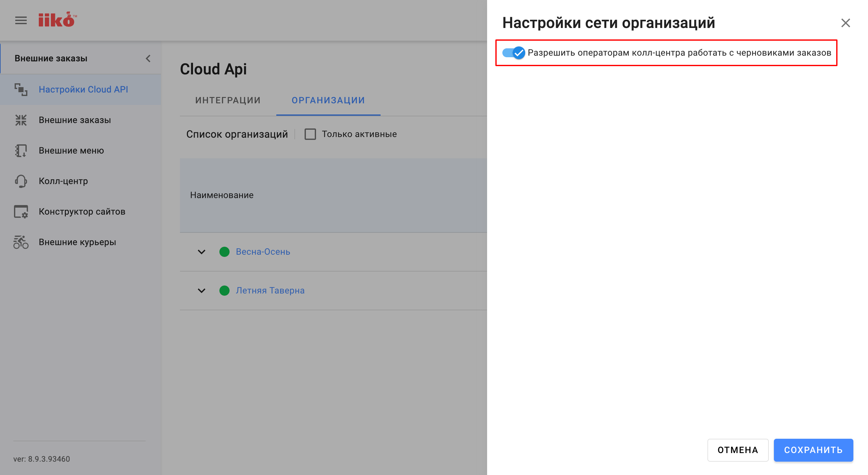
Task: Collapse the Внешние заказы sidebar panel
Action: [148, 58]
